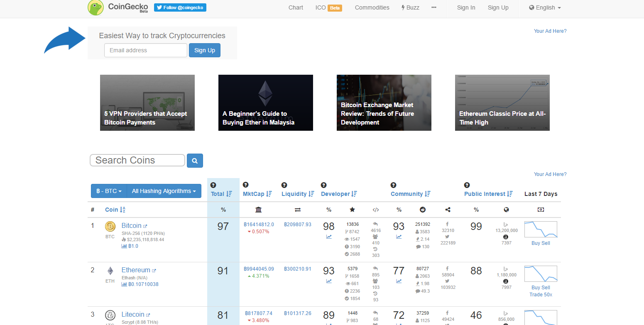Viewport: 644px width, 325px height.
Task: Click the Bitcoin coin logo
Action: [110, 226]
